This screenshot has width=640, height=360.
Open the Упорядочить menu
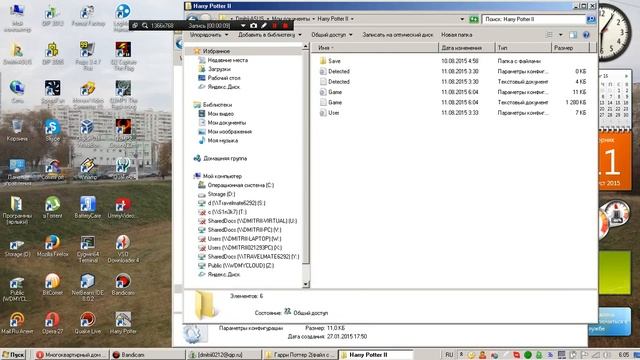coord(209,35)
